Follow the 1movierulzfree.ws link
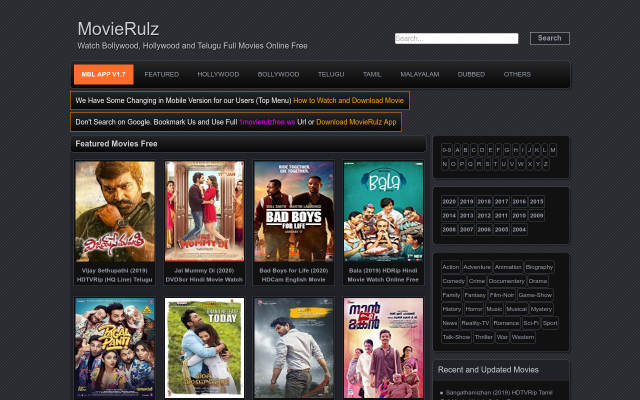Screen dimensions: 640x400 (267, 122)
